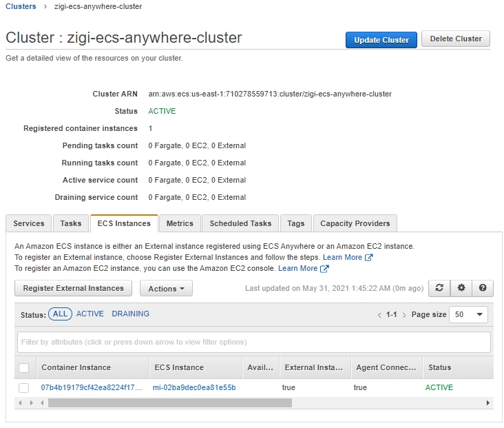Open the Tags tab

coord(295,223)
